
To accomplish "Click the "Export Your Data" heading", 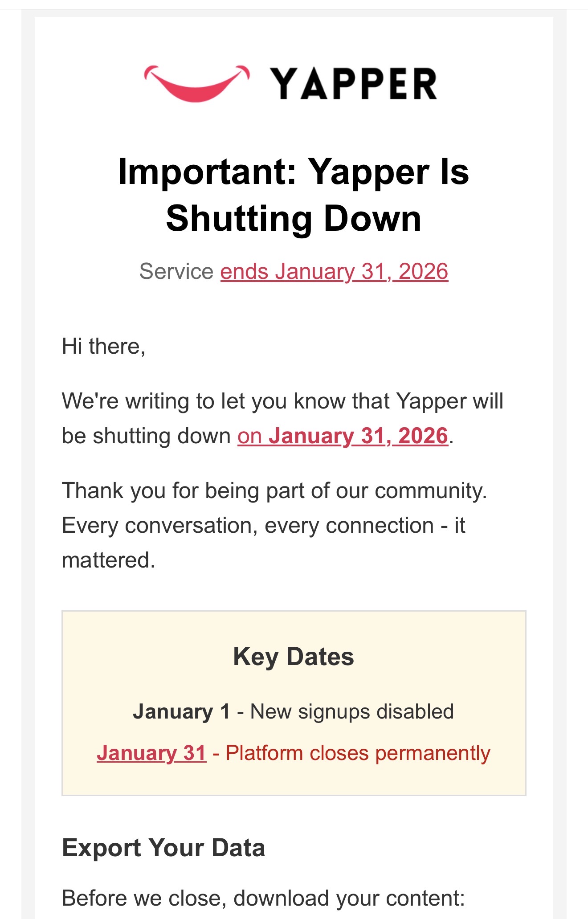I will coord(163,847).
